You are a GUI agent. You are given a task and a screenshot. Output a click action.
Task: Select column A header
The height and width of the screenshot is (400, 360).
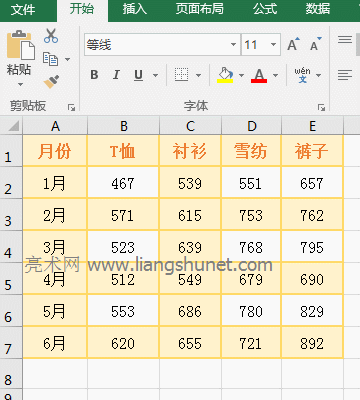(55, 126)
